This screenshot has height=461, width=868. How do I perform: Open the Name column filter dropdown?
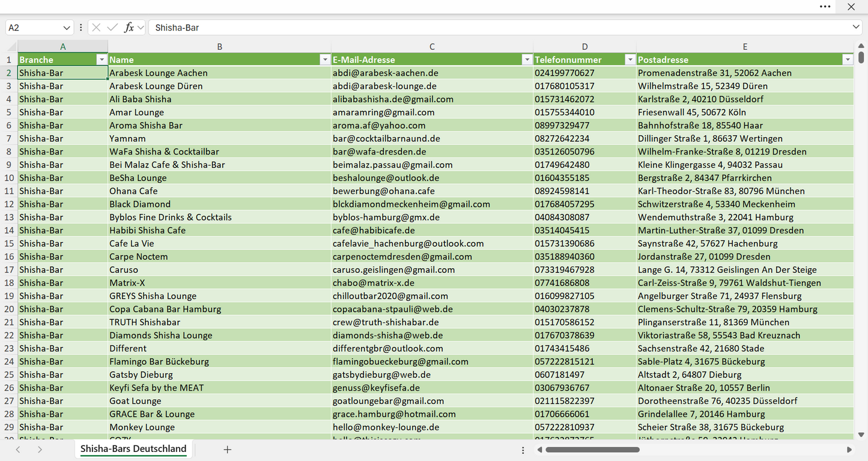tap(325, 60)
